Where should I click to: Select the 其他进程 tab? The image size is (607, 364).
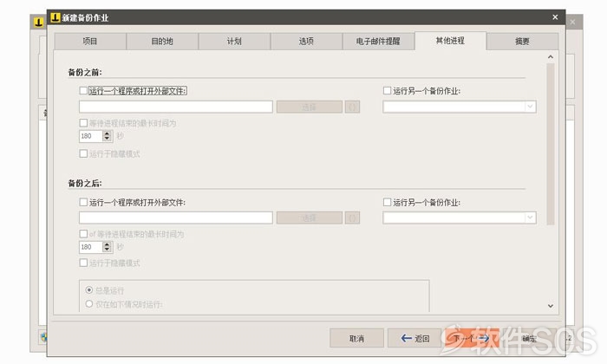point(450,41)
